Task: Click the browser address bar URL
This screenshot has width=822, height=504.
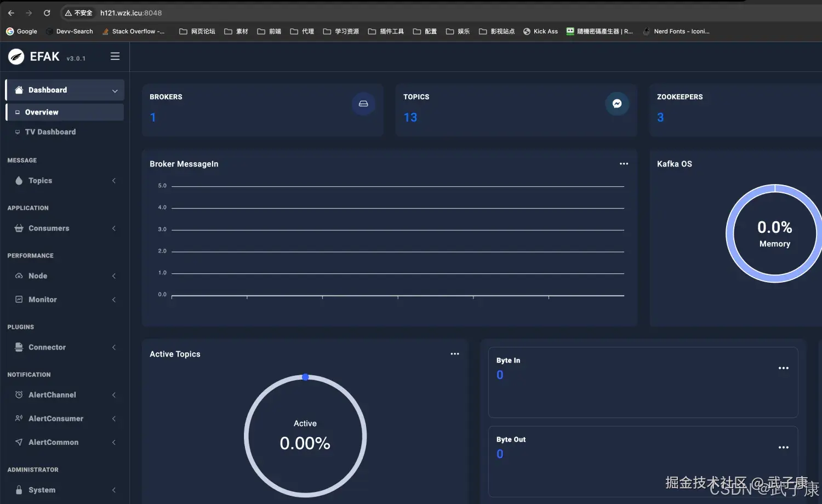Action: pyautogui.click(x=131, y=13)
